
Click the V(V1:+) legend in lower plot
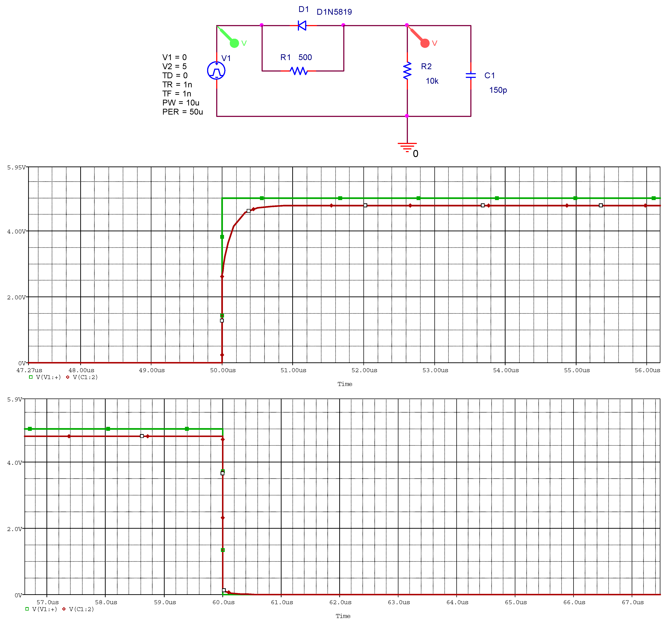pyautogui.click(x=44, y=609)
